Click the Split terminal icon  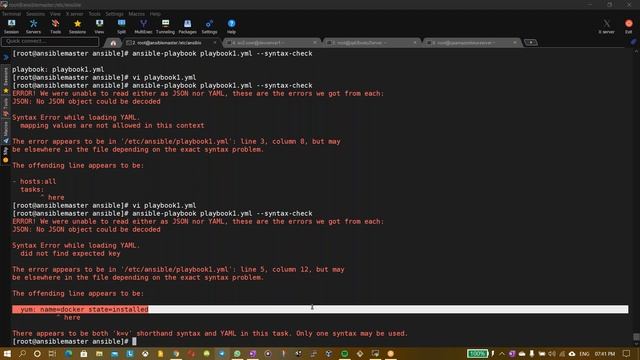coord(121,27)
